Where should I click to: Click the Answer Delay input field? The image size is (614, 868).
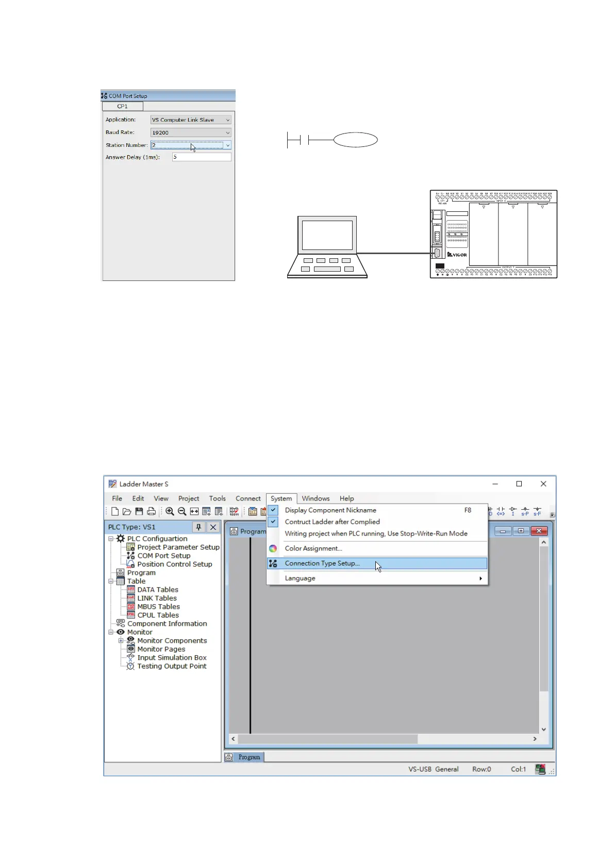(x=202, y=157)
